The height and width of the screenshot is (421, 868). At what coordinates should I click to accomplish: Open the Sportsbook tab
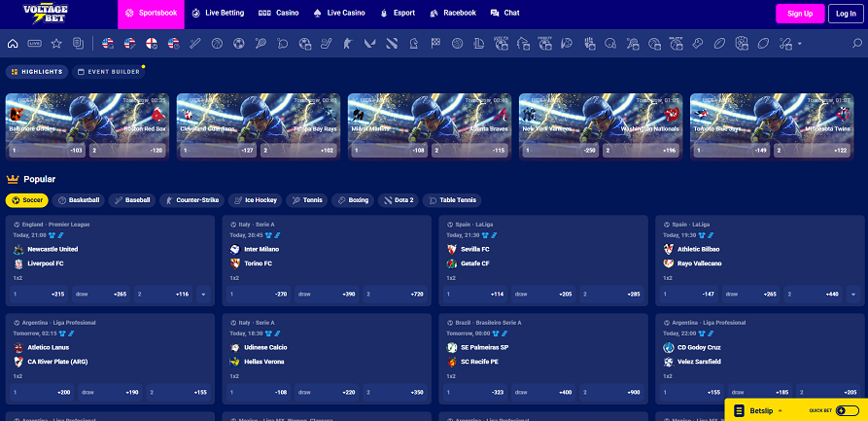point(151,14)
